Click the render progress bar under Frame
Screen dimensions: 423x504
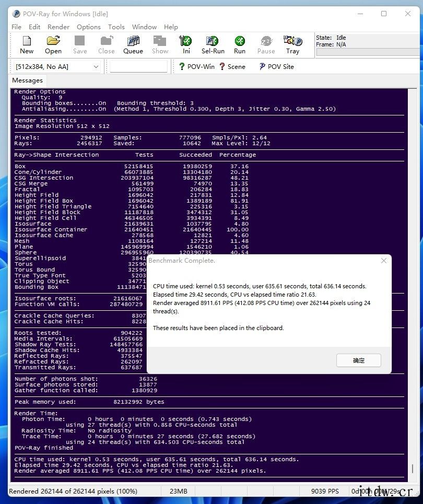[x=368, y=52]
